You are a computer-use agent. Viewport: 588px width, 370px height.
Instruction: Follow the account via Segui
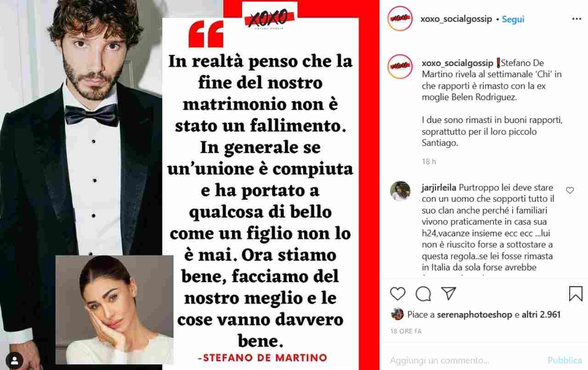tap(513, 19)
